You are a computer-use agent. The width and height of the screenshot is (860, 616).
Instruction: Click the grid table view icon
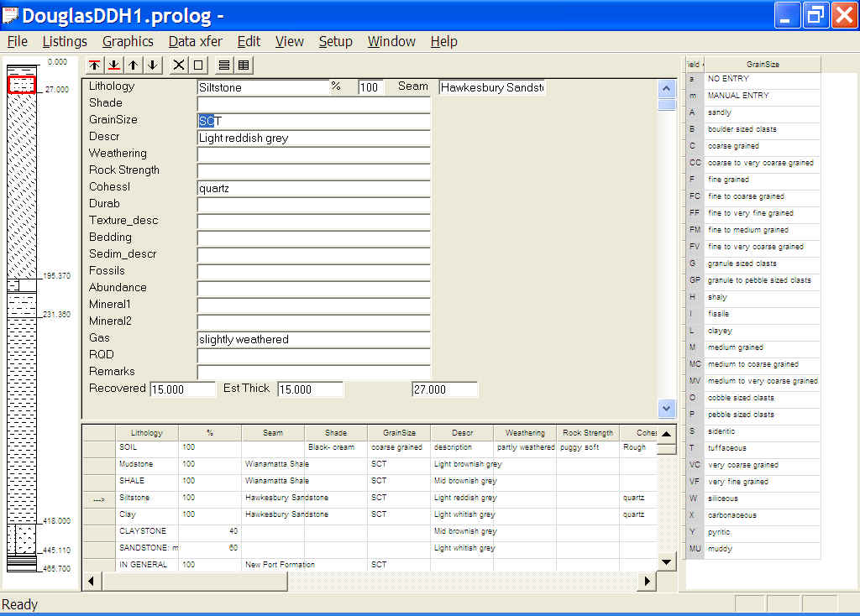(x=243, y=65)
